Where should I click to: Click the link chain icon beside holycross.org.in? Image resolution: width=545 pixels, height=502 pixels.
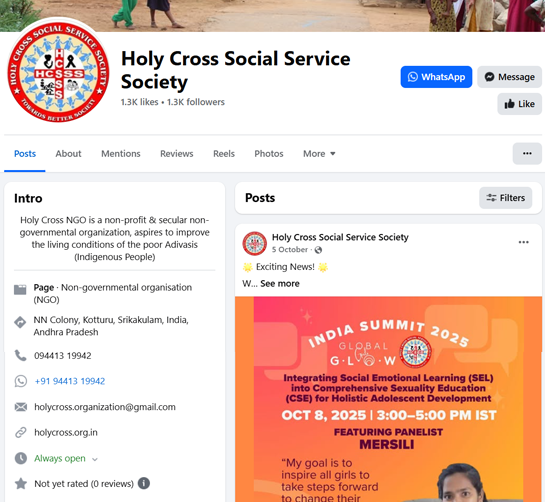coord(21,432)
